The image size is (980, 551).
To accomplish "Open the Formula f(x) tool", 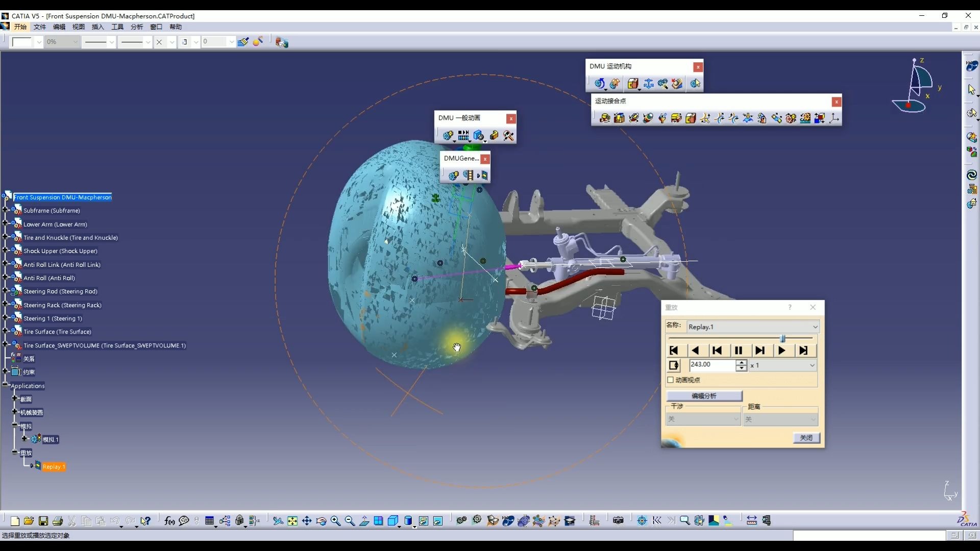I will click(x=169, y=521).
